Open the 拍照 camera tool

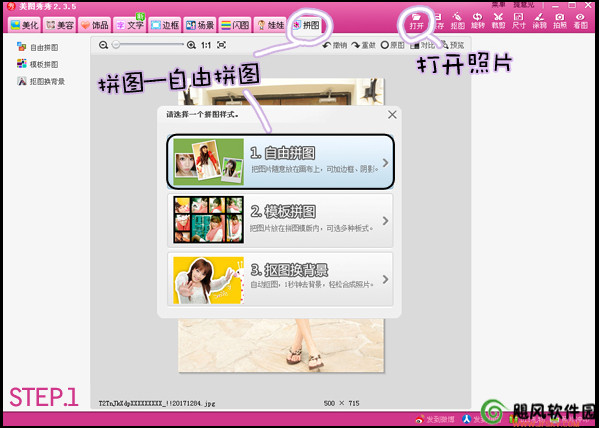560,21
